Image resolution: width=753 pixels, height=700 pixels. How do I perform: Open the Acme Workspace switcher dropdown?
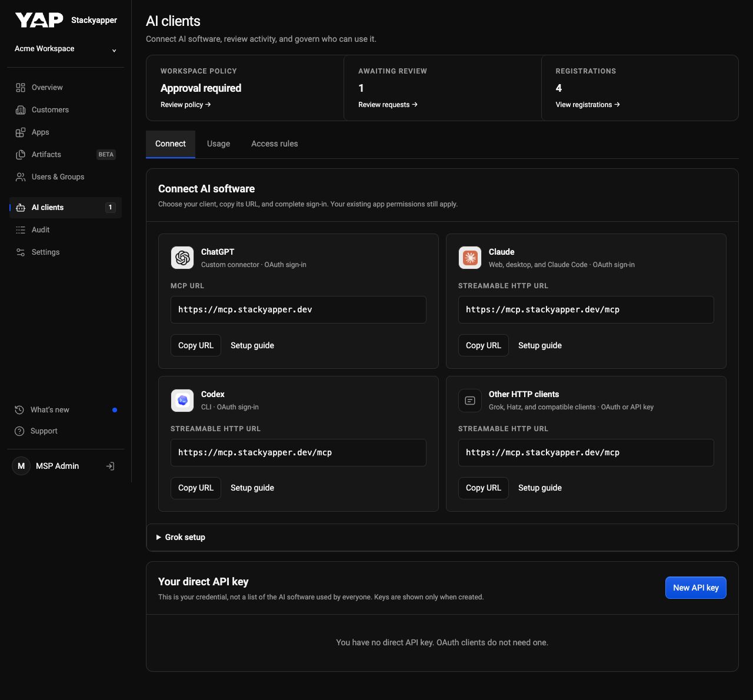pos(65,49)
